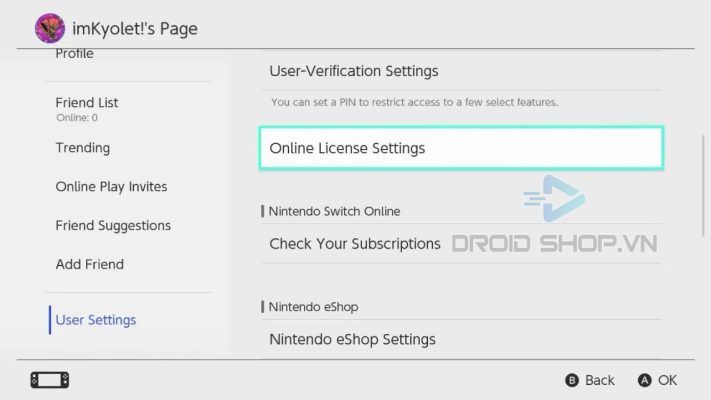
Task: Click the right-side vertical scrollbar
Action: click(703, 186)
